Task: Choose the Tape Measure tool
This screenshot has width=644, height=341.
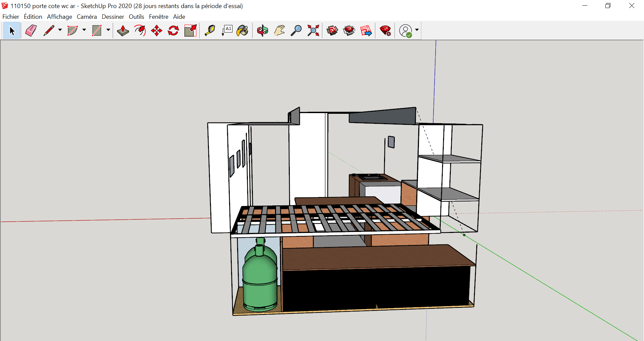Action: click(210, 31)
